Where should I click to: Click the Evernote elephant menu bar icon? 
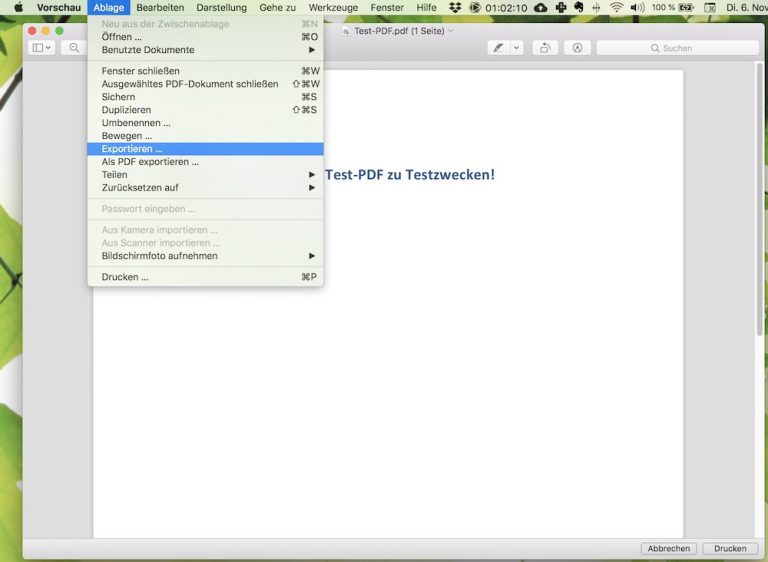tap(578, 7)
